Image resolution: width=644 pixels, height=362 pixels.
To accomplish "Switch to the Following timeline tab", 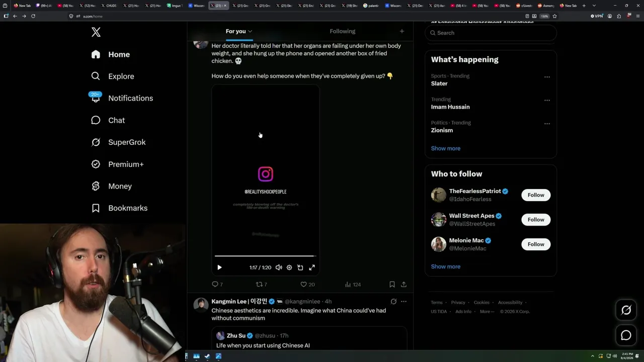I will pos(342,31).
